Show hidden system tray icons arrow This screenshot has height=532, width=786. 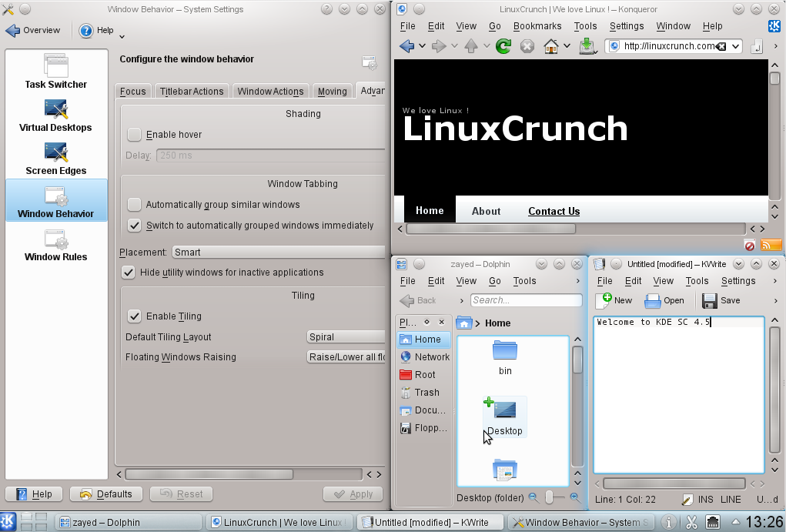(735, 522)
